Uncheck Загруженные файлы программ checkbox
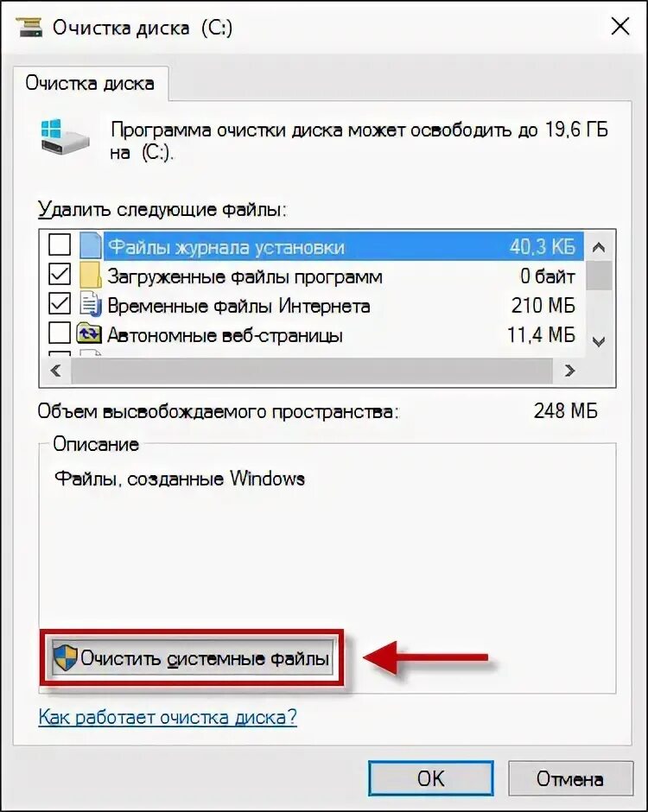648x812 pixels. [x=60, y=274]
